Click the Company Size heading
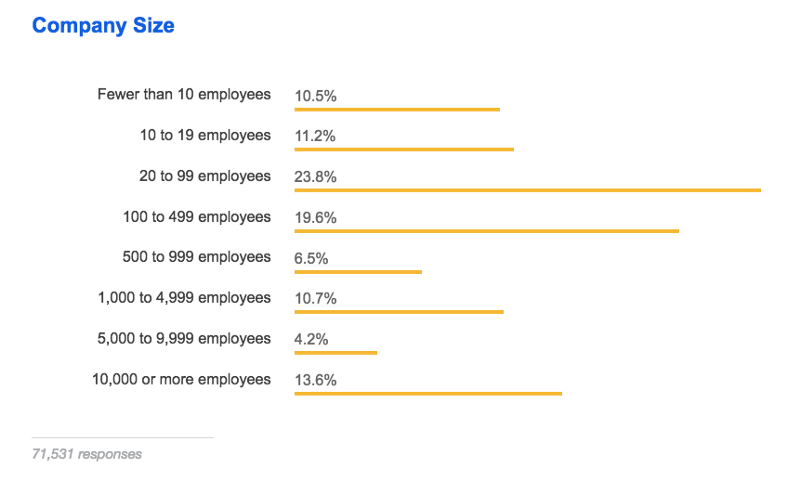 [103, 26]
